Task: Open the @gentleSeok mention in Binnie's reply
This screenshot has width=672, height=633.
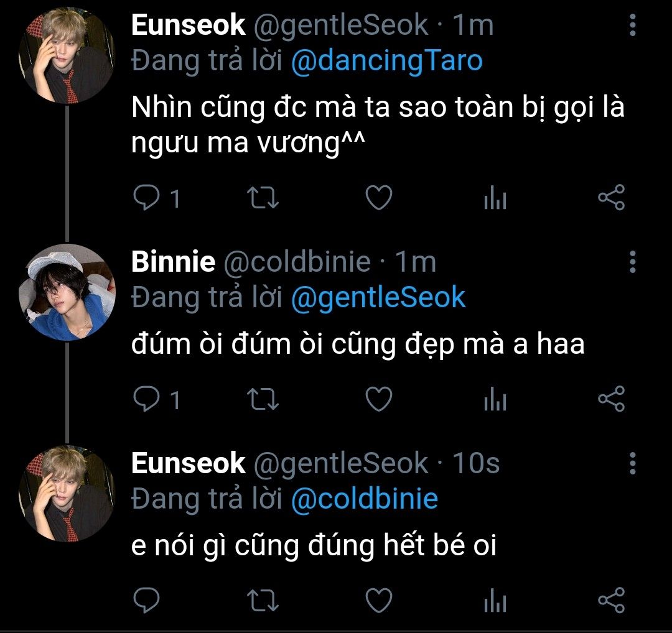Action: pos(378,298)
